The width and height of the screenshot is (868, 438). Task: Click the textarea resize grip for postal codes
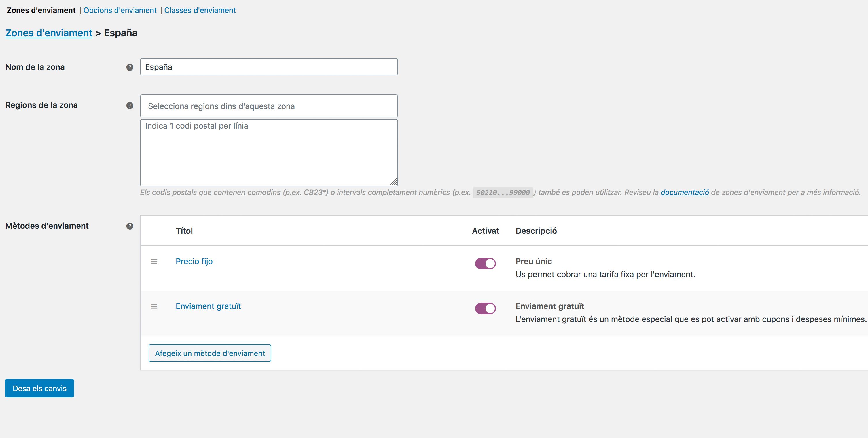(x=393, y=182)
